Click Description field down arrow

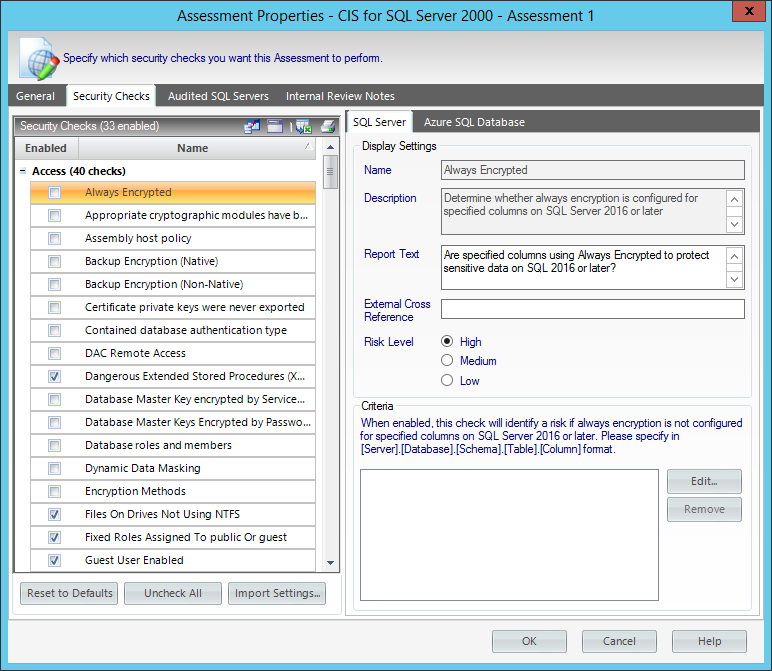[x=734, y=224]
